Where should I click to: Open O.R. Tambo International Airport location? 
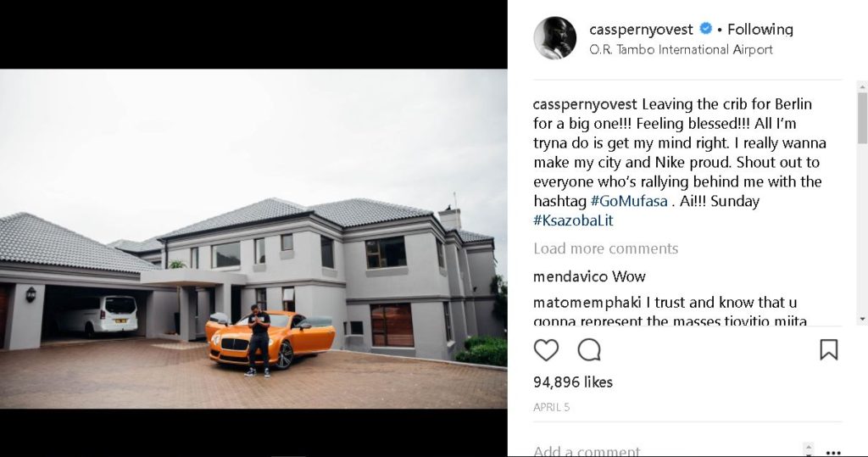tap(681, 50)
